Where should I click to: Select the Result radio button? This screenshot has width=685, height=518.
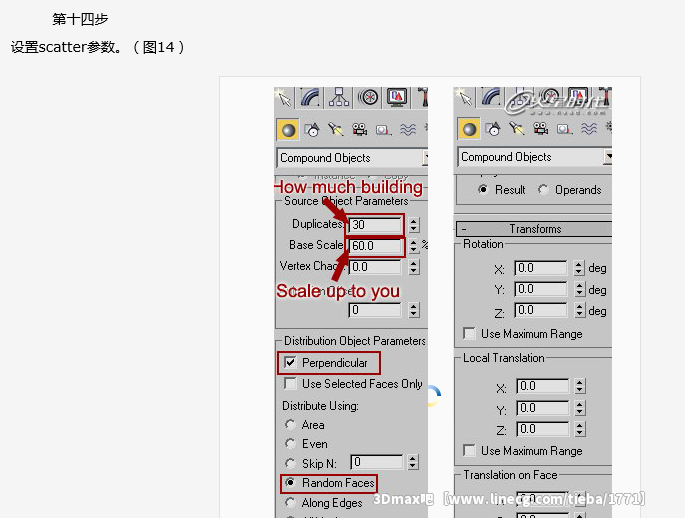(483, 190)
